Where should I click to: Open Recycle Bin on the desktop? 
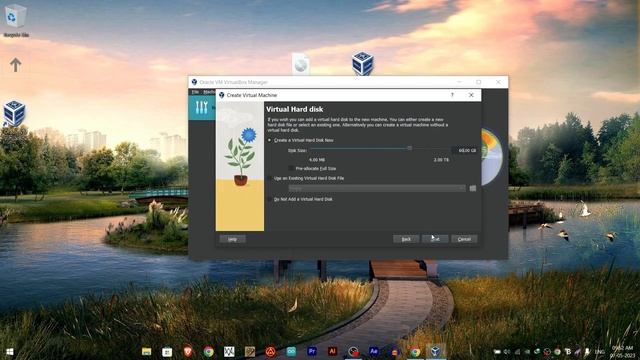click(x=16, y=20)
